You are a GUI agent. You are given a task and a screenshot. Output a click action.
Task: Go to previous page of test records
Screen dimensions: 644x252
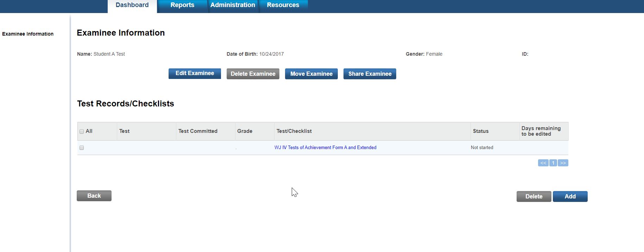pyautogui.click(x=543, y=163)
